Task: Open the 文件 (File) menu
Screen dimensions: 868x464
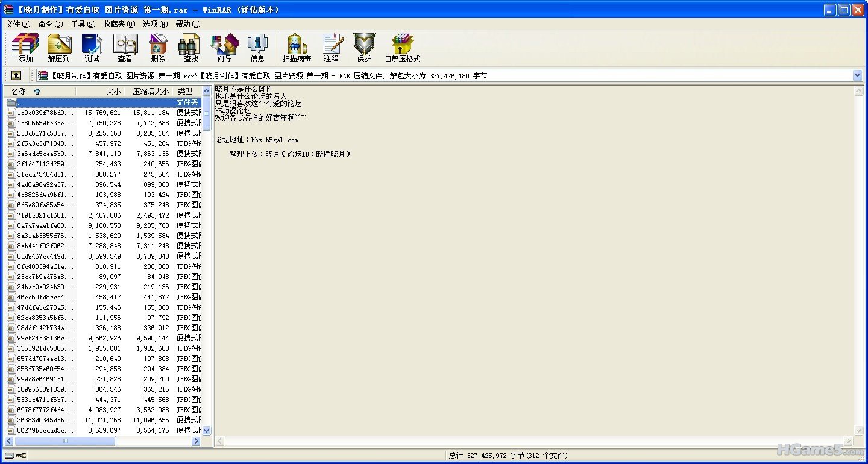Action: tap(17, 24)
